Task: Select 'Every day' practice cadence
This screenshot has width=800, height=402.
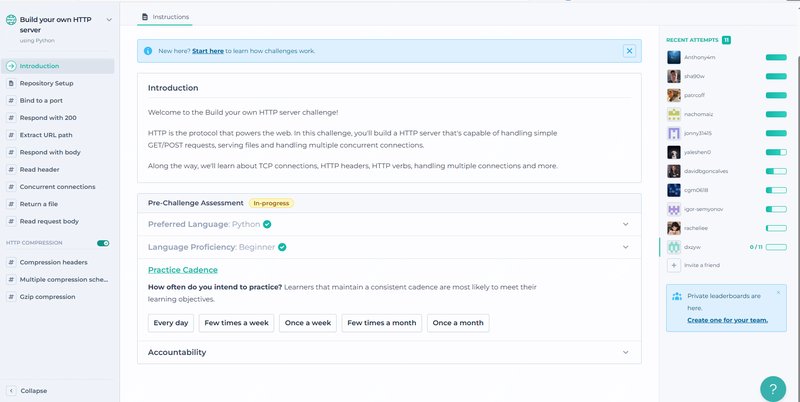Action: click(170, 323)
